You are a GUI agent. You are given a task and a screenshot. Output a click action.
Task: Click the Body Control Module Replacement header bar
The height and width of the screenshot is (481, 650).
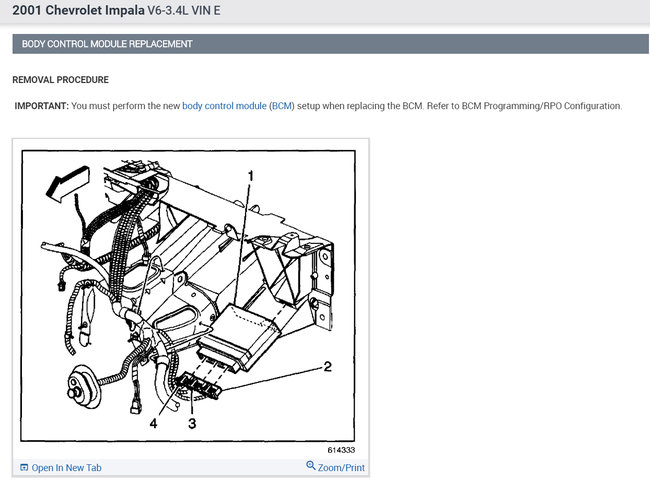click(330, 44)
